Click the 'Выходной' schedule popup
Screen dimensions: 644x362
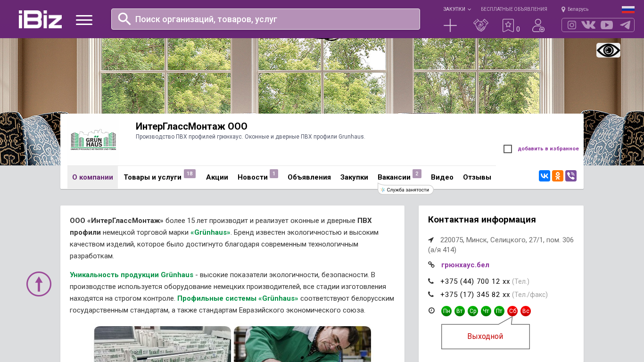(x=486, y=337)
